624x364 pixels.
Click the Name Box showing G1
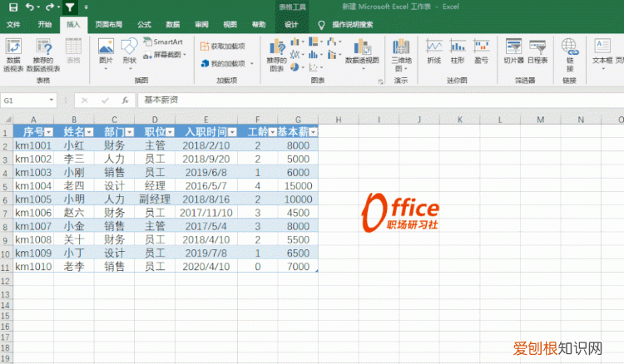click(25, 101)
